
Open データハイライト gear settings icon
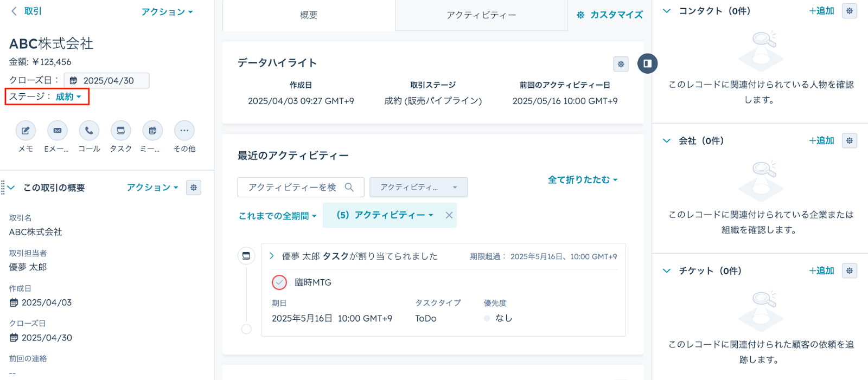(x=621, y=64)
